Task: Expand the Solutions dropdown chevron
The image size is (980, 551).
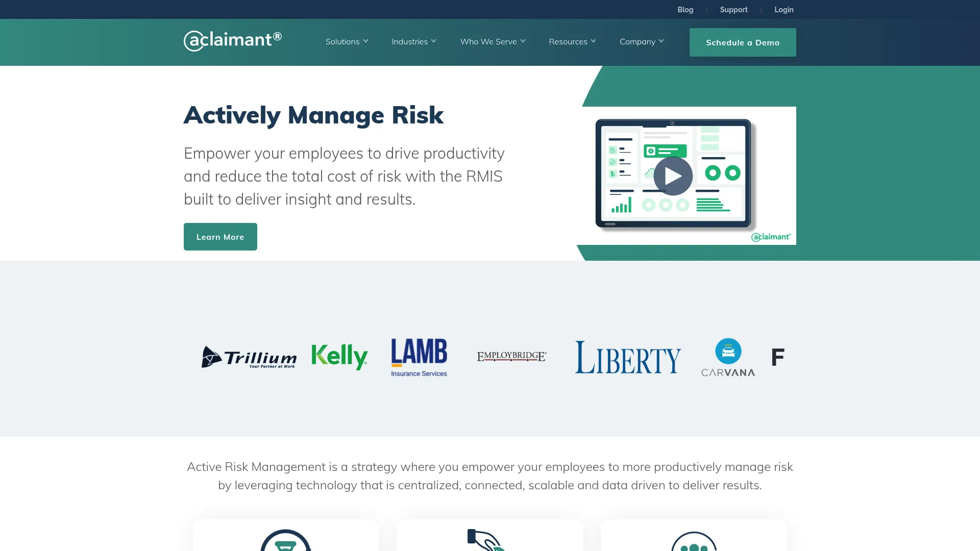Action: [365, 41]
